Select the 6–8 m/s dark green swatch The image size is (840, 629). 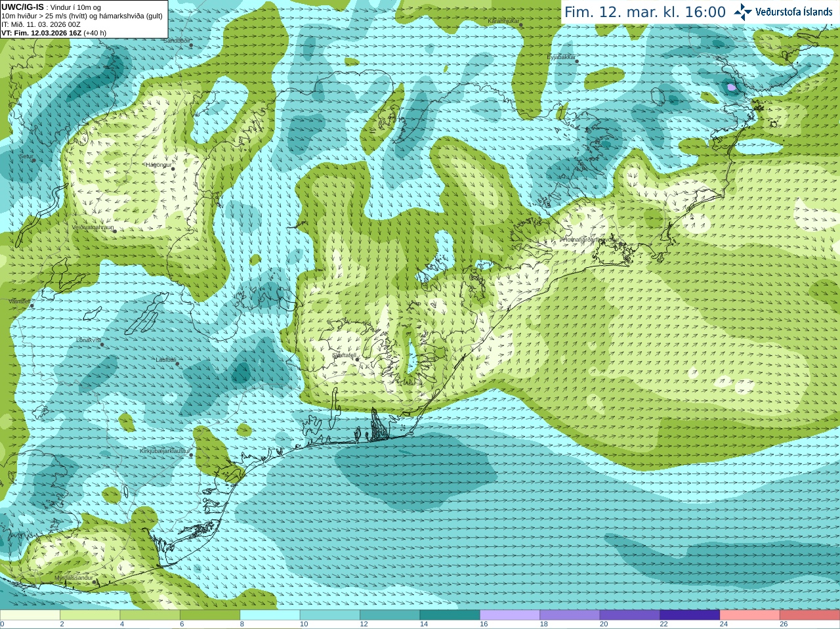pos(210,615)
